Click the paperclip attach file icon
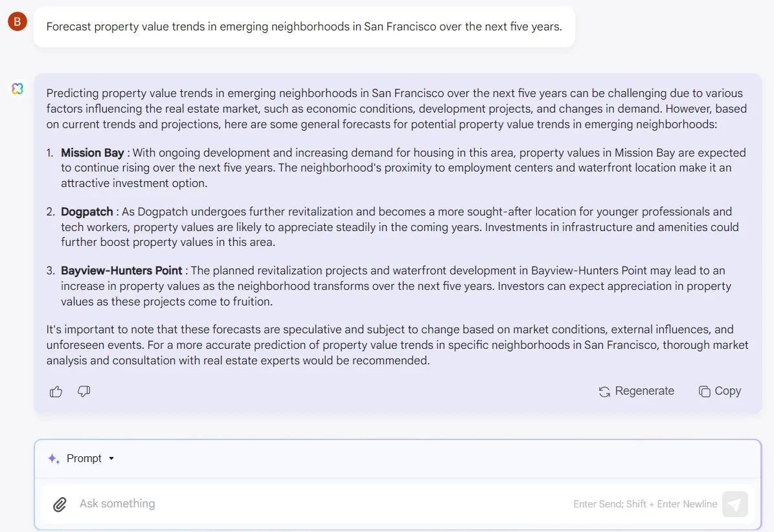This screenshot has height=532, width=774. (60, 504)
